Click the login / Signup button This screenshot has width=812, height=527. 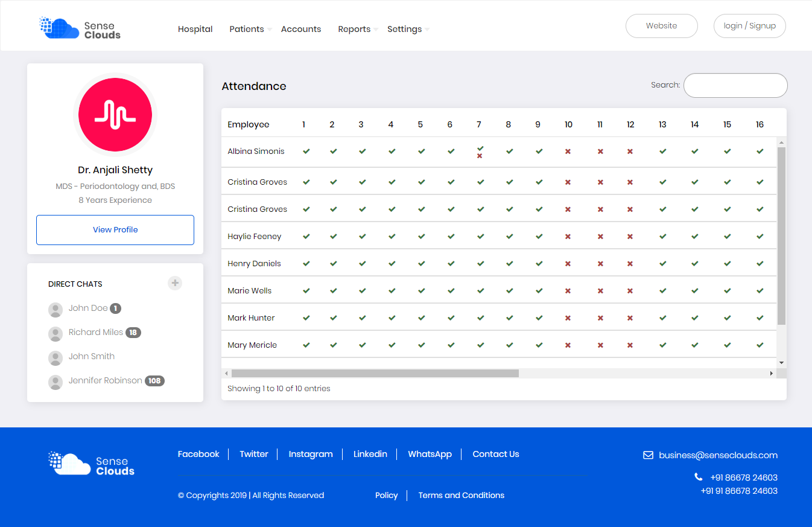[x=750, y=26]
